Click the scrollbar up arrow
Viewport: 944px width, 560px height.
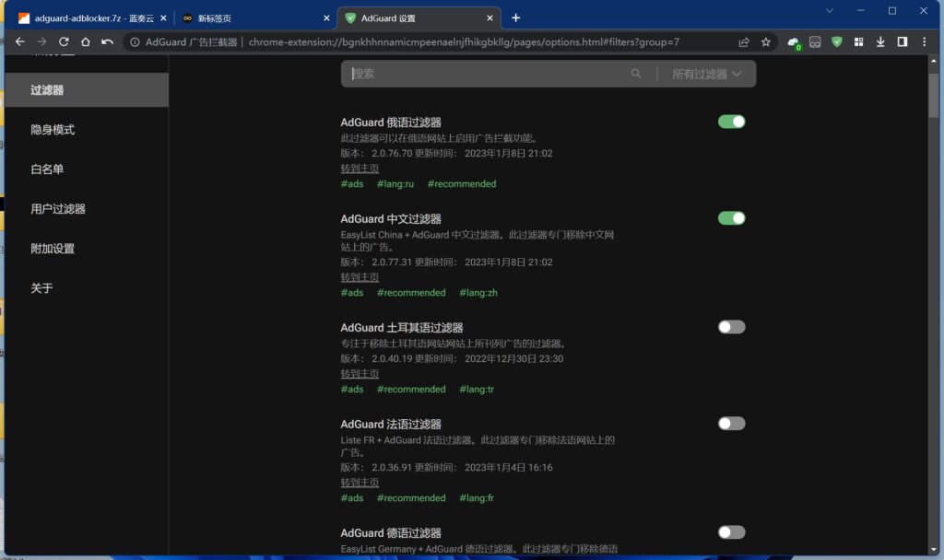(933, 61)
